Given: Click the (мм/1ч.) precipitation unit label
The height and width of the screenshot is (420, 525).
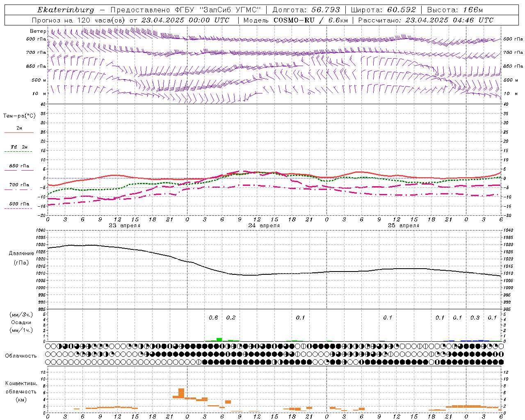Looking at the screenshot, I should point(21,330).
